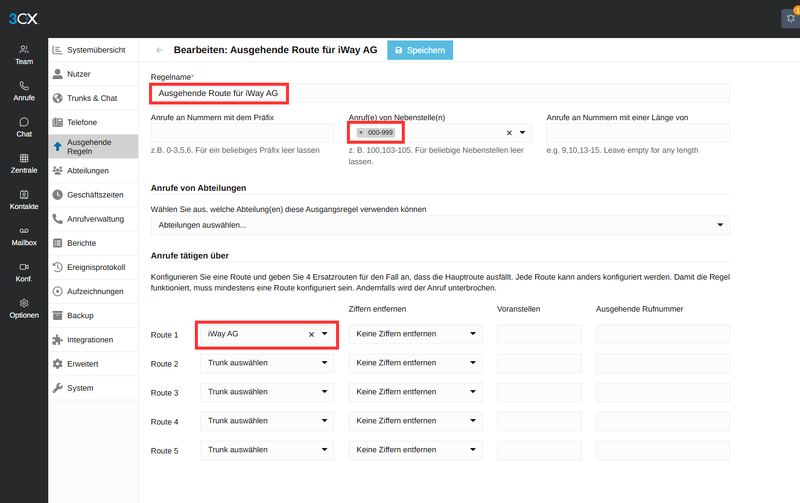
Task: Open the Mailbox voicemail icon
Action: [24, 231]
